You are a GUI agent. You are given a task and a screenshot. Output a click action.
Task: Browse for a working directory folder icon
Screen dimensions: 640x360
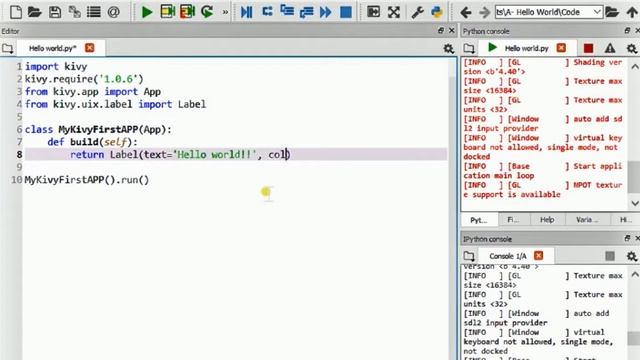tap(612, 12)
